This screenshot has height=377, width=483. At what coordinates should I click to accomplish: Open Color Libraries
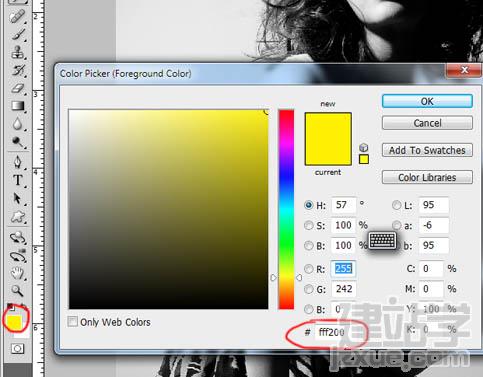427,177
